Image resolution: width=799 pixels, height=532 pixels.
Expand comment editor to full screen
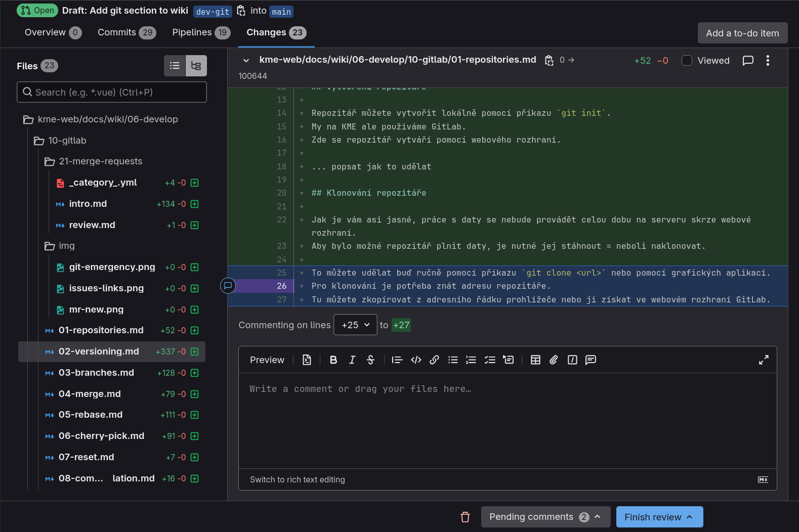(x=764, y=360)
